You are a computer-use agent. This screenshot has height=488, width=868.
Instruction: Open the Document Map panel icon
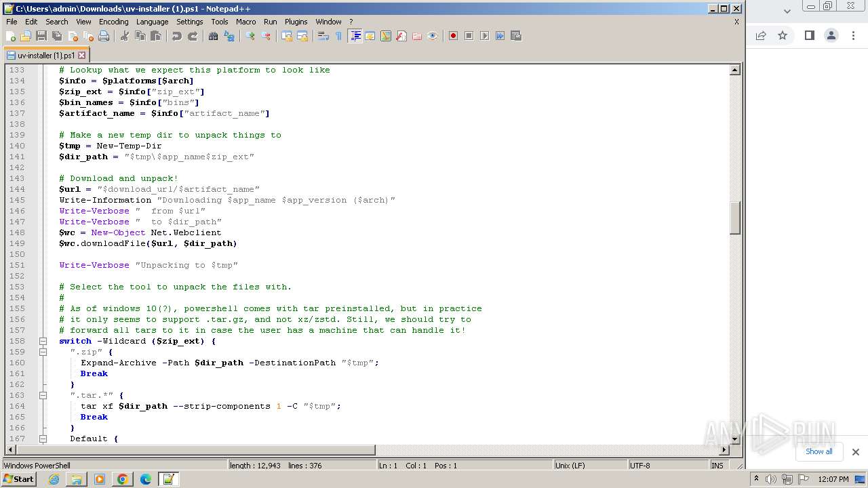pos(386,36)
